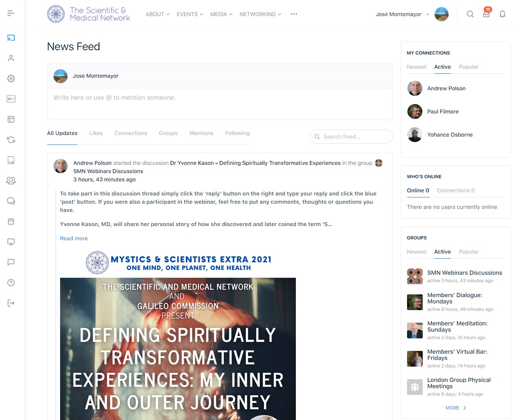The image size is (519, 420).
Task: Click MORE link below groups list
Action: [x=456, y=408]
